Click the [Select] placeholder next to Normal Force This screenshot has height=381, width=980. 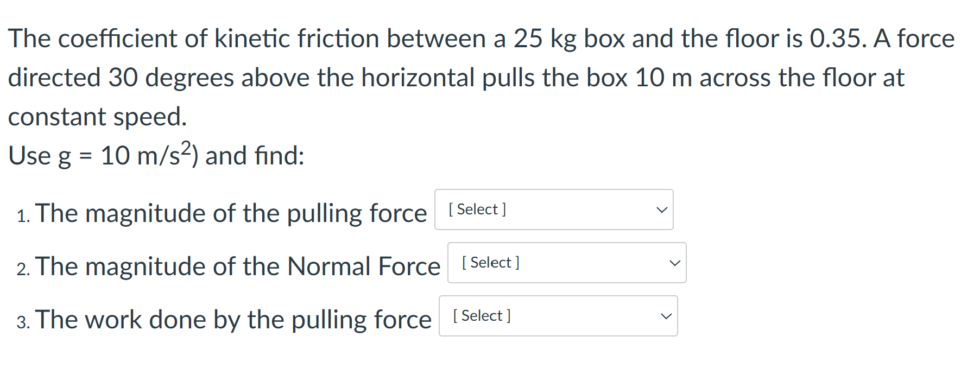point(489,263)
